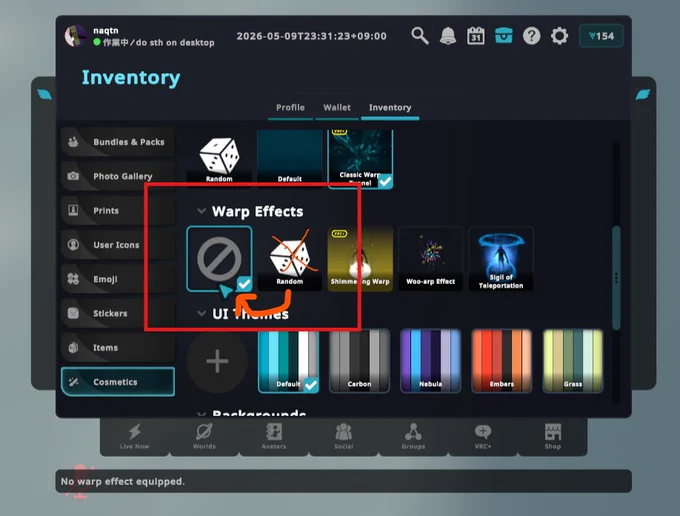Click the teal inventory chest icon
Image resolution: width=680 pixels, height=516 pixels.
503,36
